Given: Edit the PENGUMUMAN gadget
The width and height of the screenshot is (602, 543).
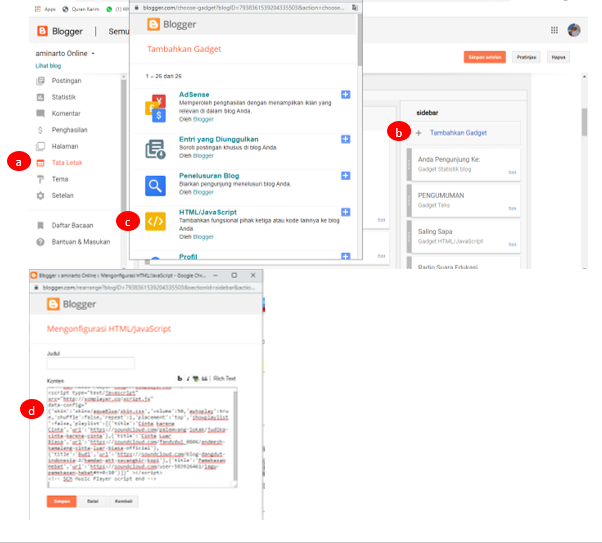Looking at the screenshot, I should pos(513,209).
